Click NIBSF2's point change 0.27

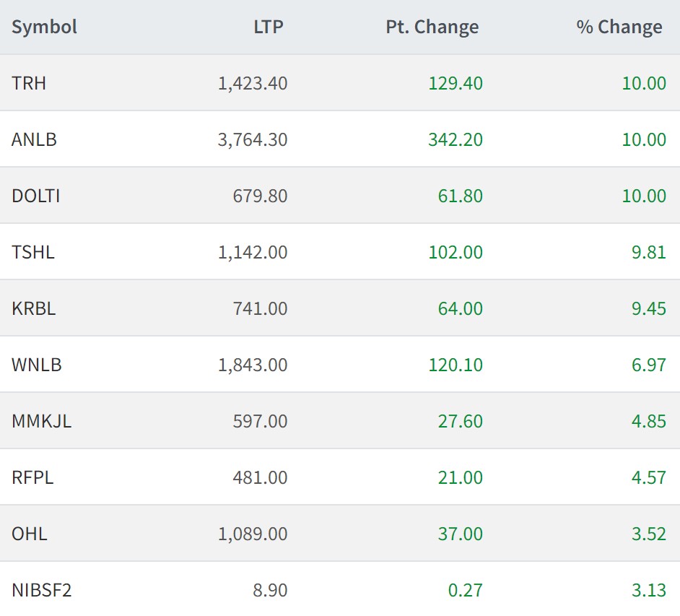tap(465, 590)
